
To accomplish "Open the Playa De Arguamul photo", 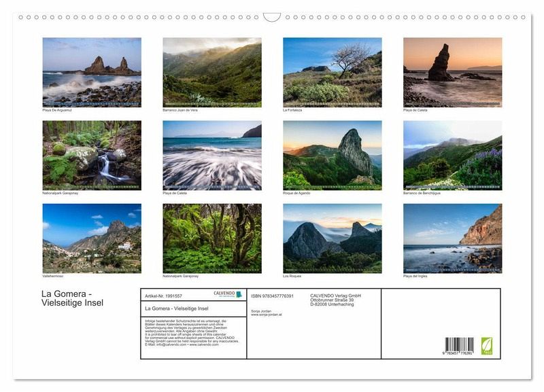I will tap(92, 72).
